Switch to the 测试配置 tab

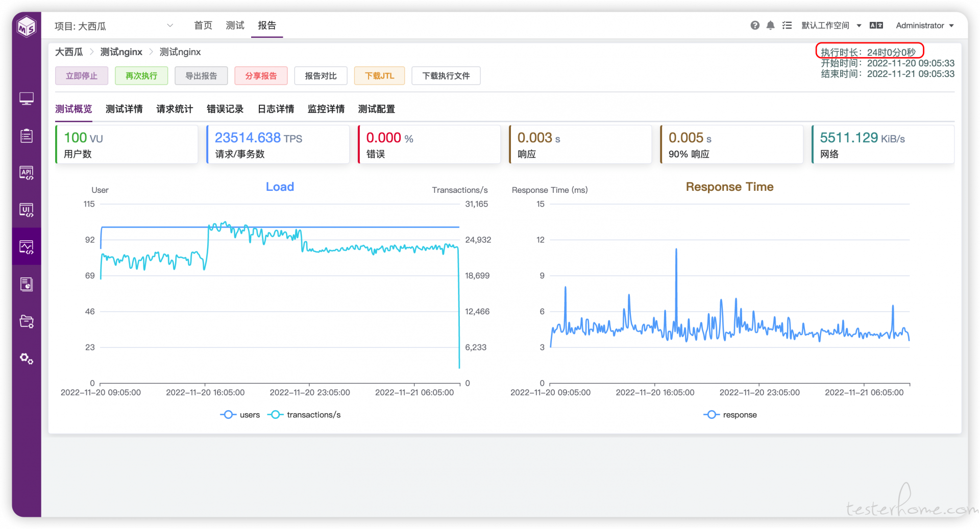(x=377, y=109)
